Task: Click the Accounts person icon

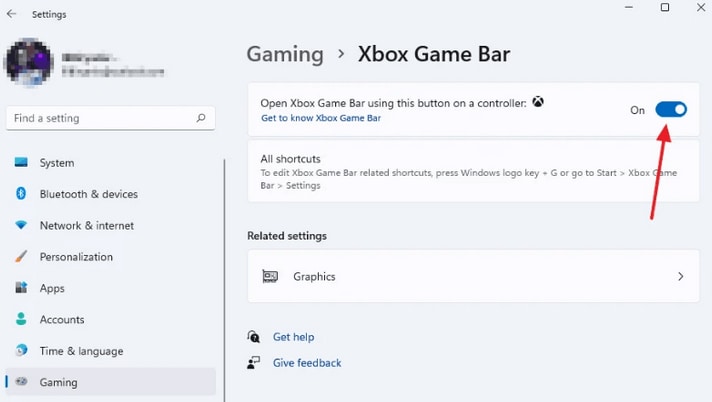Action: [21, 320]
